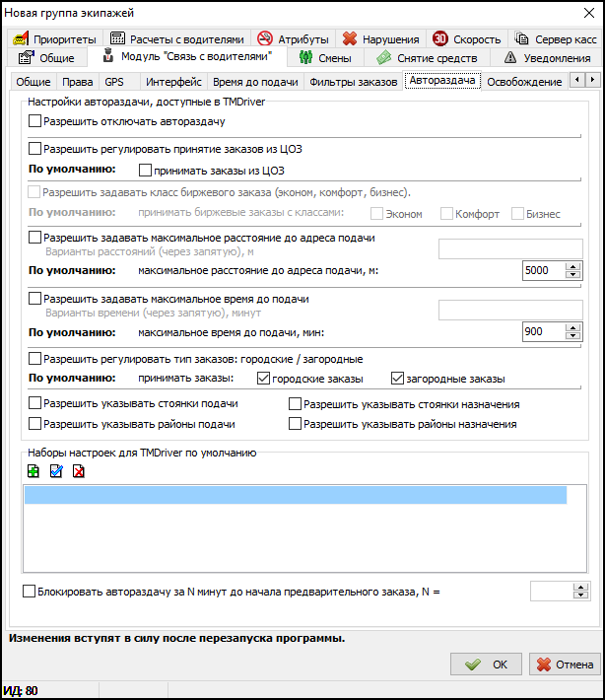Select the Смены tab
The image size is (605, 700).
coord(324,58)
